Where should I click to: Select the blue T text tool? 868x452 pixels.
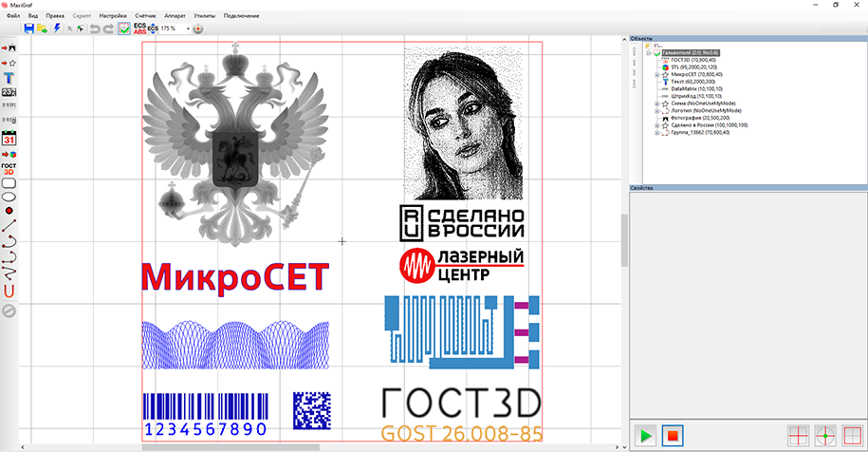click(x=9, y=78)
